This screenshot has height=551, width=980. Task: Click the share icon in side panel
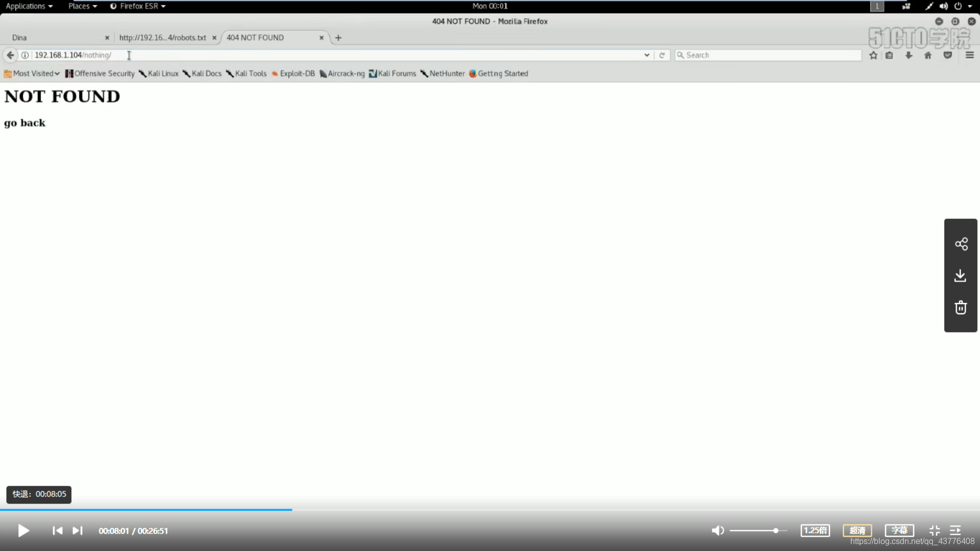pyautogui.click(x=961, y=244)
